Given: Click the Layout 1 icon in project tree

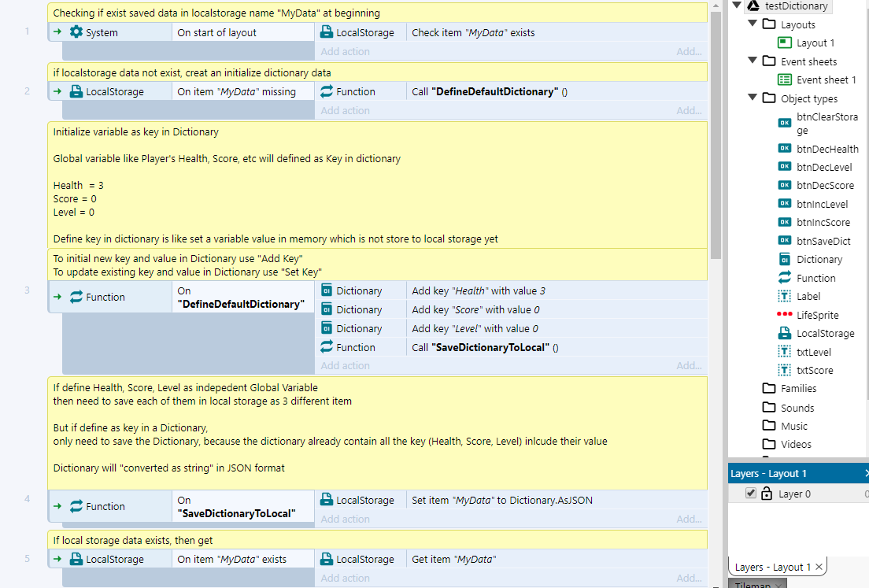Looking at the screenshot, I should click(784, 43).
